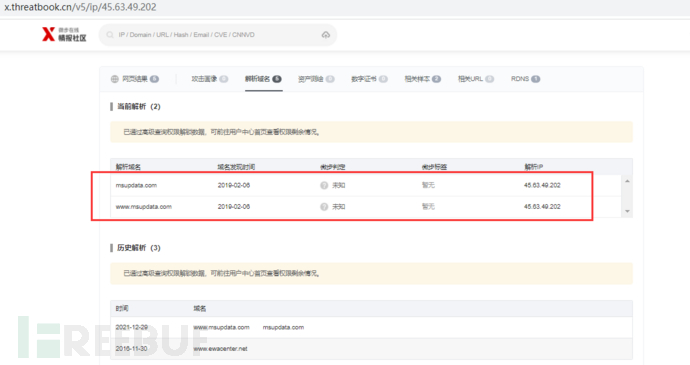Select the 解析域名 tab
Screen dimensions: 690x365
pos(263,79)
